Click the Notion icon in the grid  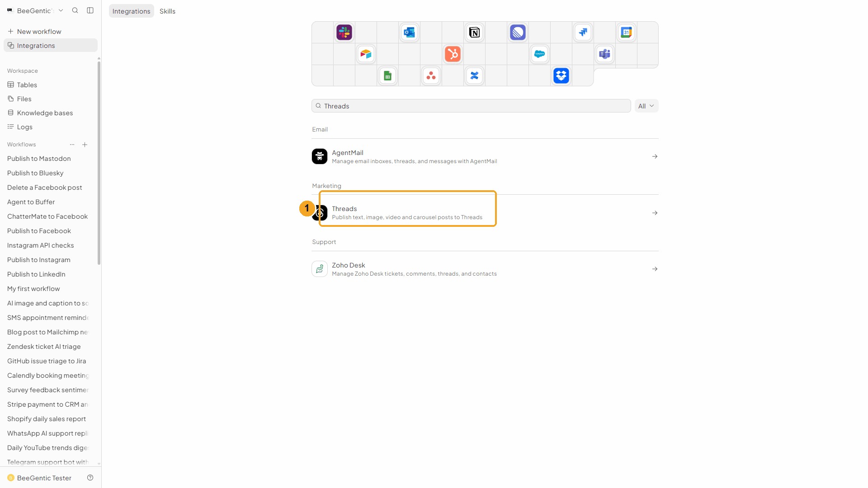click(x=474, y=33)
